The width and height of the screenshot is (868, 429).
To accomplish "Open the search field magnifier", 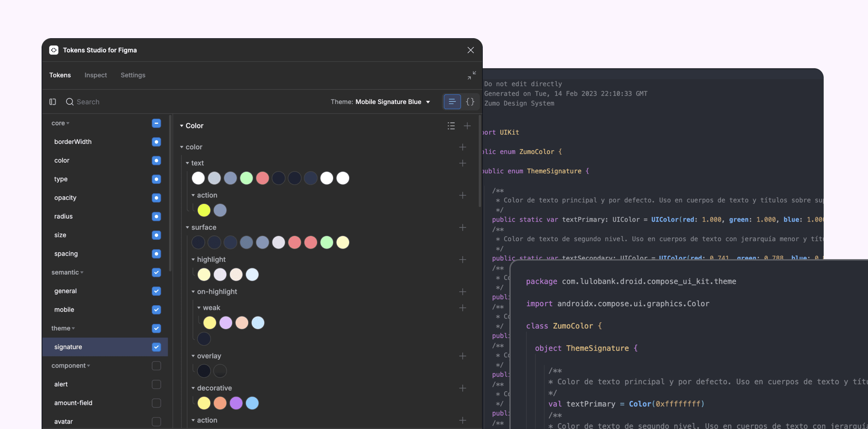I will point(70,102).
